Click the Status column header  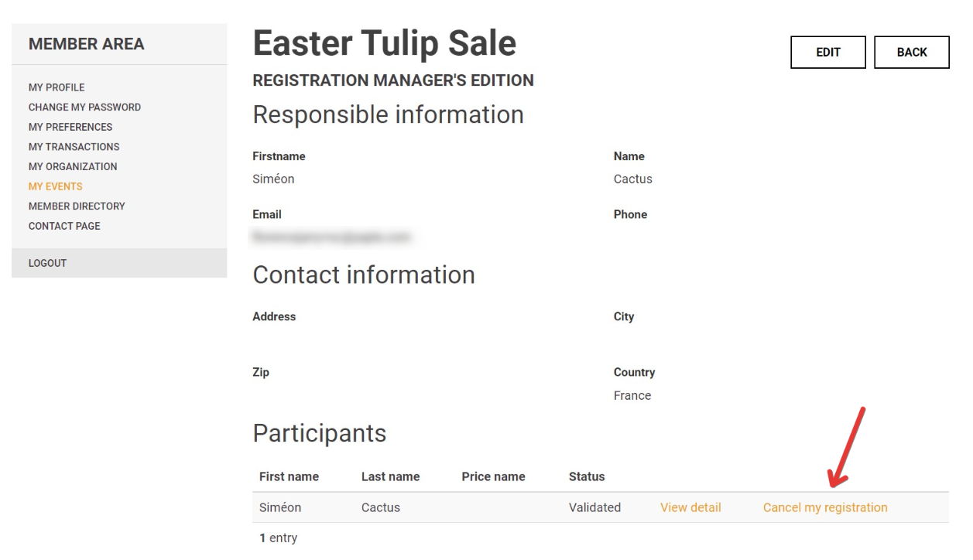[587, 476]
